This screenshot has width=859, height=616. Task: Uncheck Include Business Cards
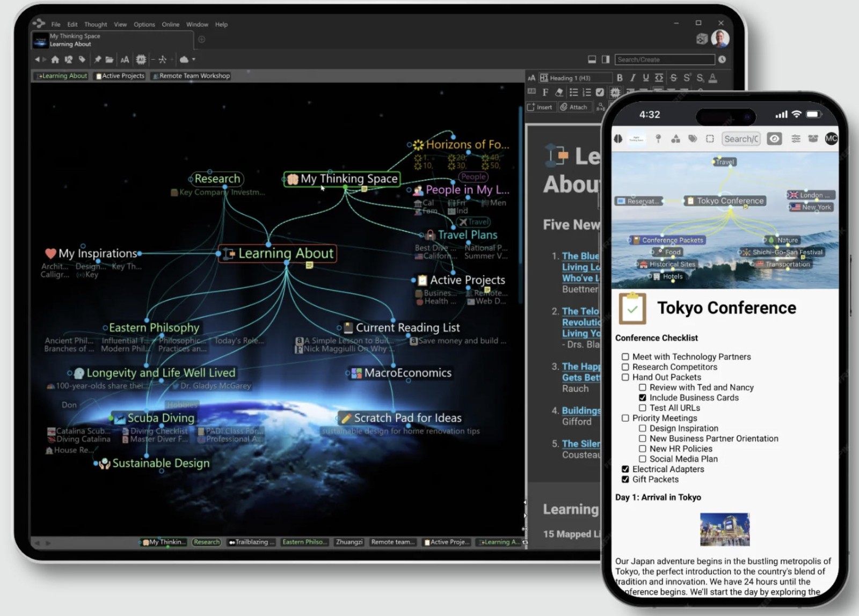pos(643,398)
